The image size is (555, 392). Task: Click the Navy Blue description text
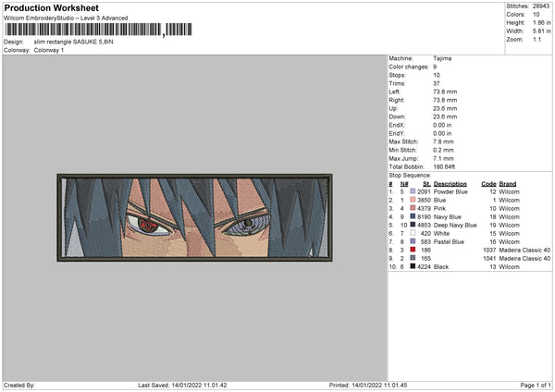pyautogui.click(x=448, y=216)
